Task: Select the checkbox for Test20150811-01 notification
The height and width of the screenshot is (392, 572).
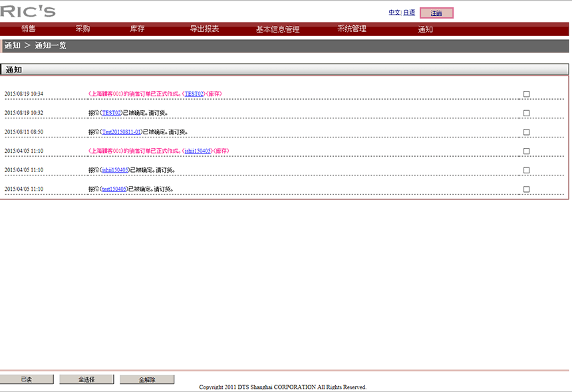Action: [526, 132]
